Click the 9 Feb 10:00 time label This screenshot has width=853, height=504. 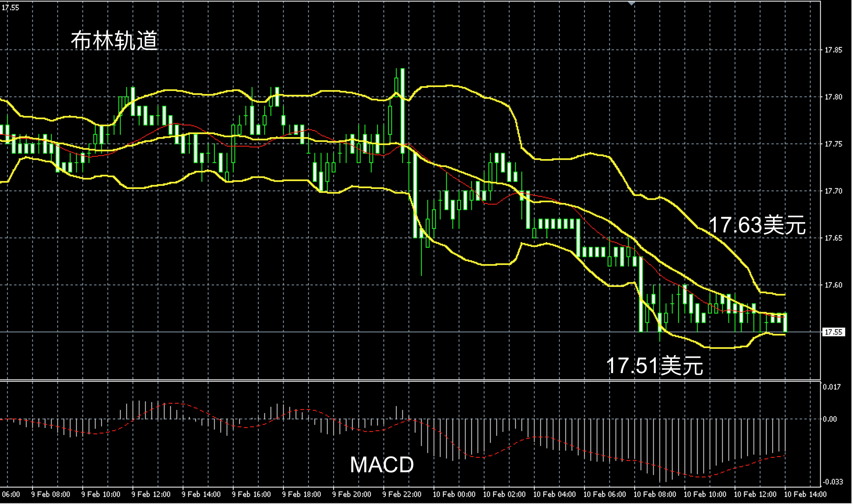coord(101,495)
